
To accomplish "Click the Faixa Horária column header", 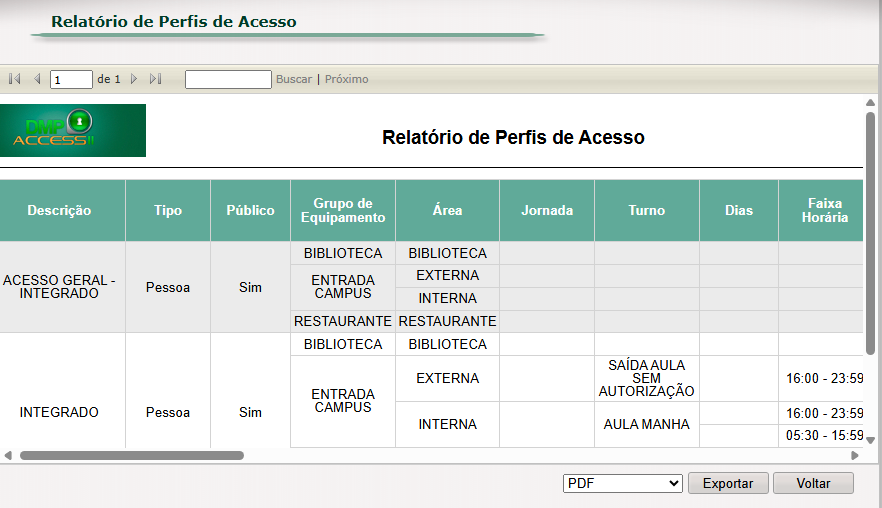I will pos(821,210).
